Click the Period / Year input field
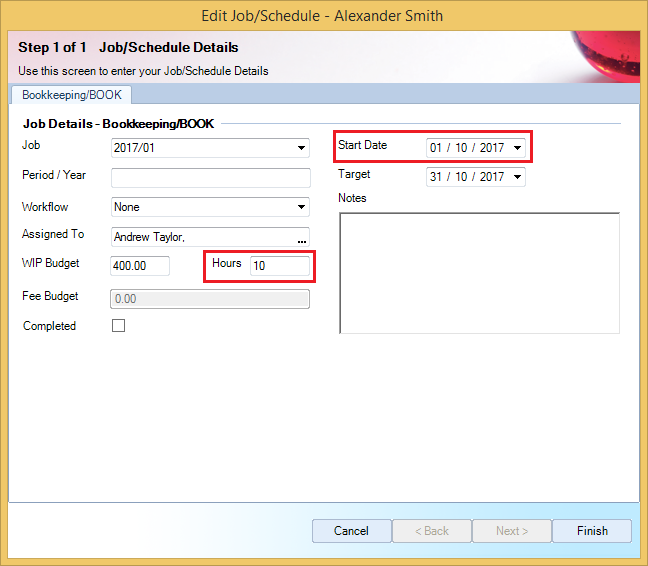Viewport: 648px width, 566px height. [x=210, y=178]
